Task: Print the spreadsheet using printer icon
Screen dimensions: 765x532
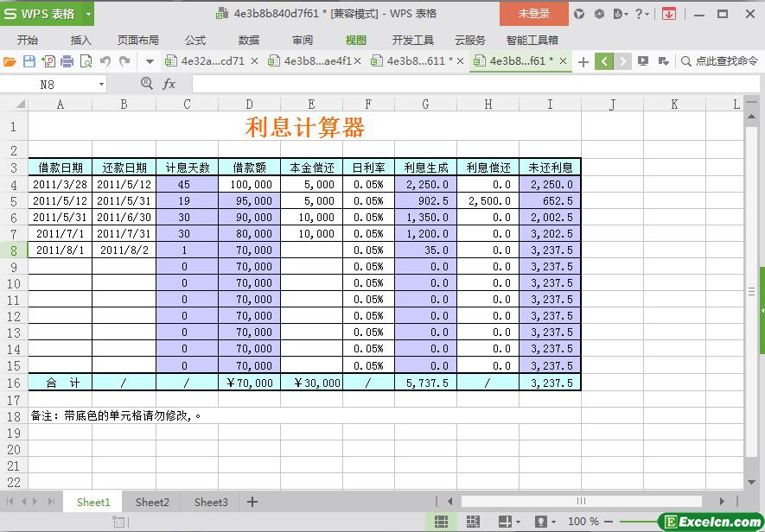Action: [x=67, y=61]
